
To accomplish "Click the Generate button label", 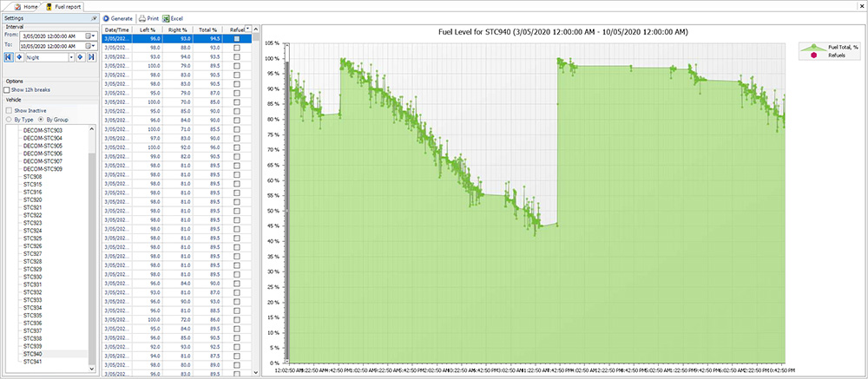I will click(122, 18).
